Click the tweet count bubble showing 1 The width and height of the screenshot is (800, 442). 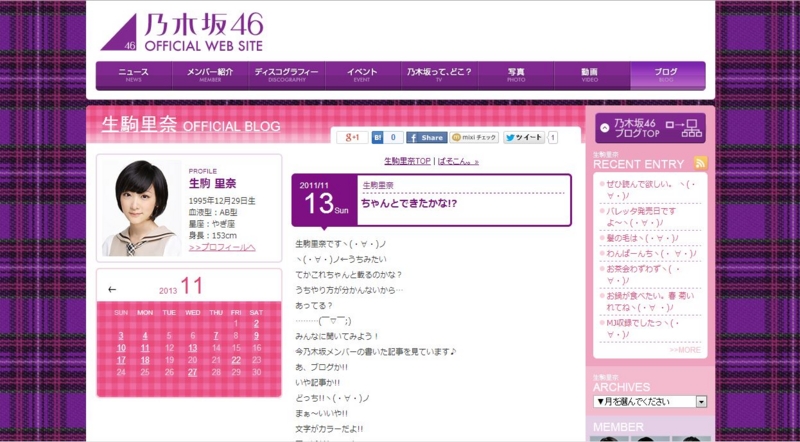point(553,137)
